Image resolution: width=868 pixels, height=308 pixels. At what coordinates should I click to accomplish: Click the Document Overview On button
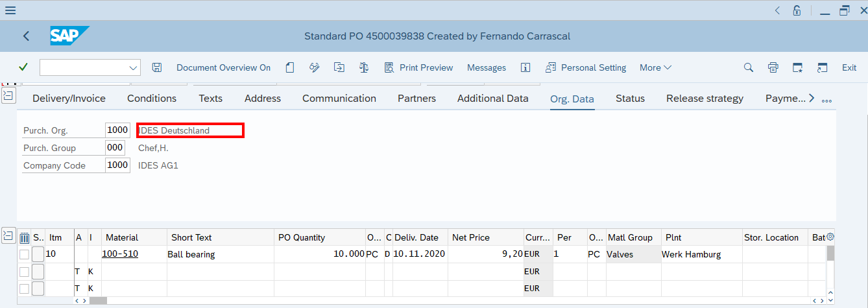(x=223, y=67)
